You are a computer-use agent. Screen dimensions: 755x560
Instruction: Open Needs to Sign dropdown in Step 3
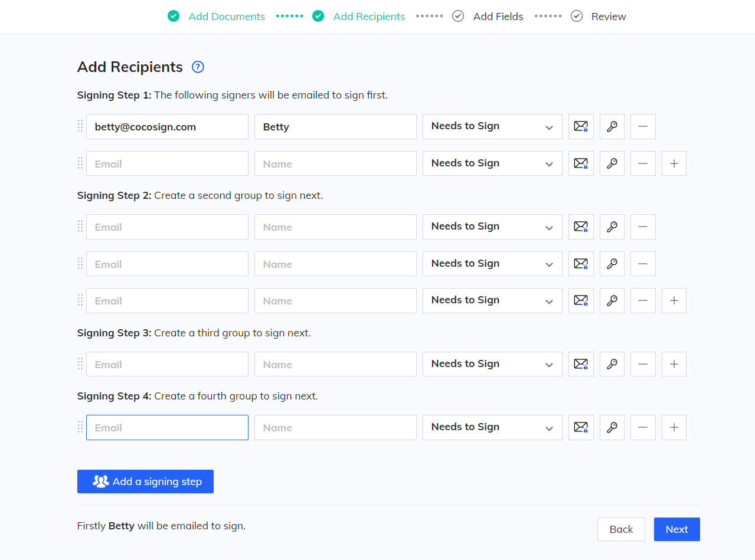point(492,364)
